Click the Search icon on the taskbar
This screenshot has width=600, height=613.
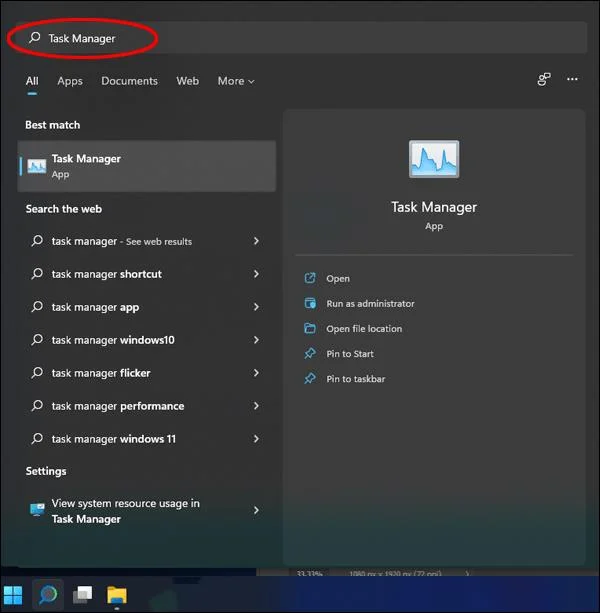click(48, 595)
